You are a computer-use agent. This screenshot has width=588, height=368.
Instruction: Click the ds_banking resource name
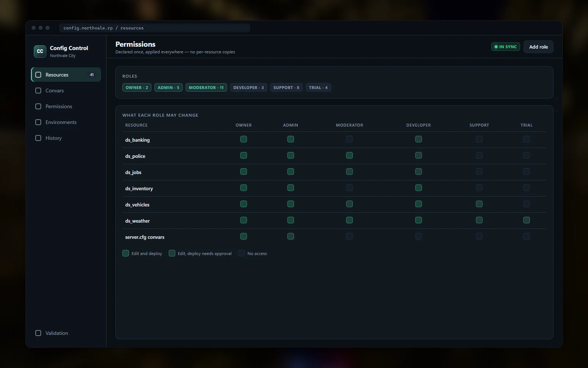pos(137,140)
